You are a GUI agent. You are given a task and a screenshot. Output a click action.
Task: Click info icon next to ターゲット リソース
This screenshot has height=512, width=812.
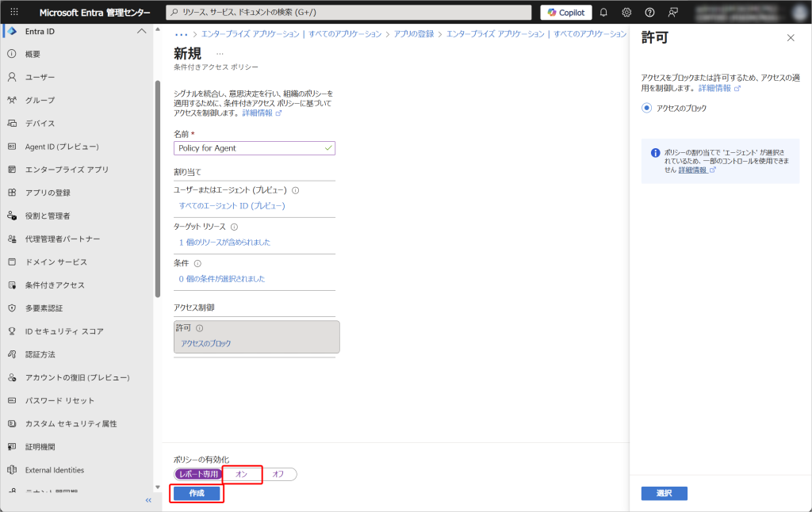coord(234,227)
